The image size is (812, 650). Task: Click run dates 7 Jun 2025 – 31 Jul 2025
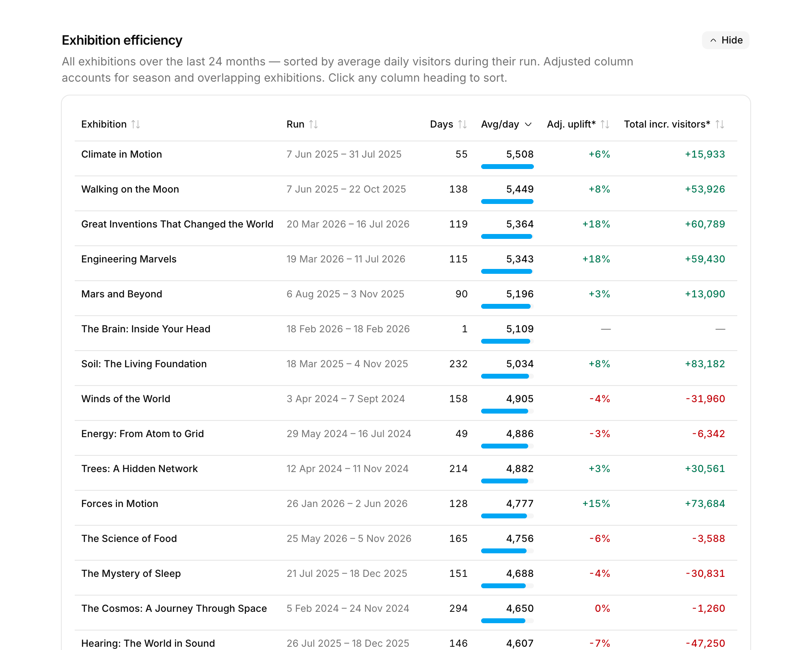pyautogui.click(x=344, y=154)
